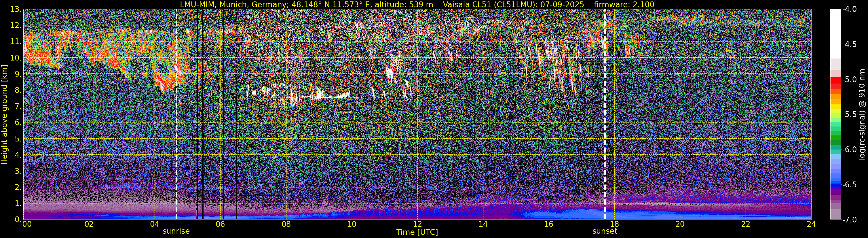Click the "-5.0" colorbar tick label

click(x=850, y=80)
